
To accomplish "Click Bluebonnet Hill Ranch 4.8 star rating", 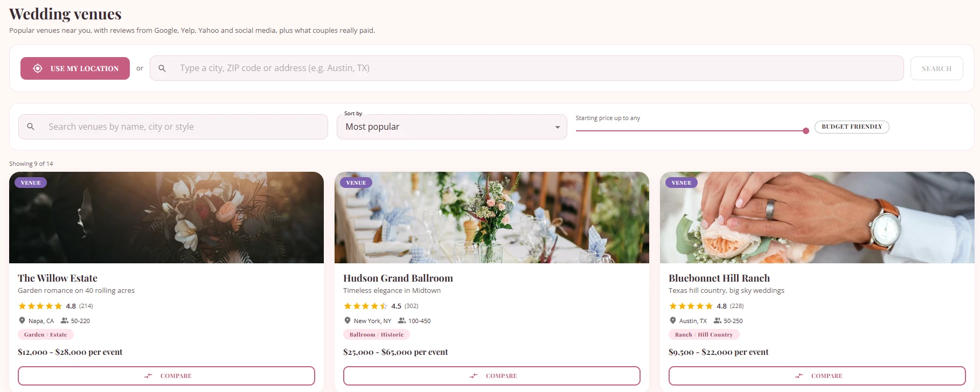I will (691, 306).
